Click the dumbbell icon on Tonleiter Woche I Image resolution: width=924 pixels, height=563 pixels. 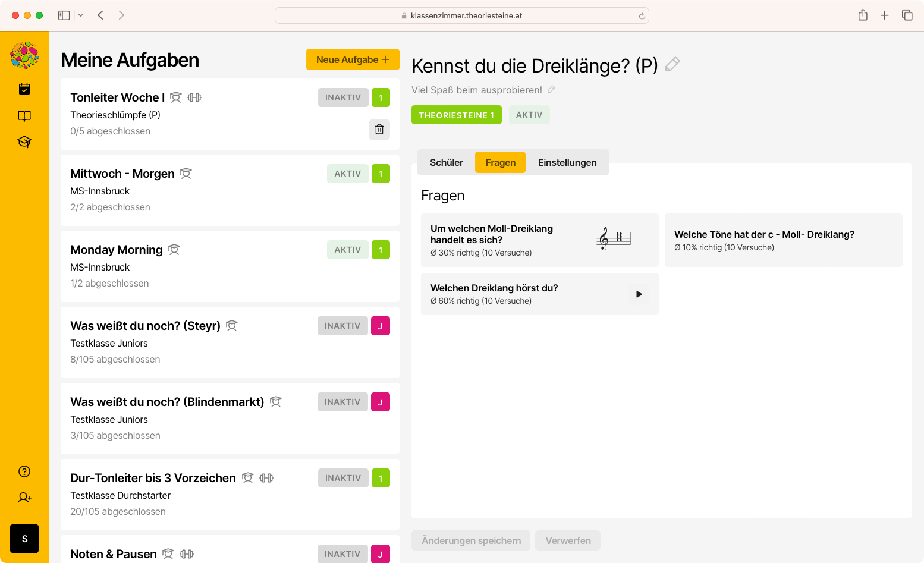pyautogui.click(x=194, y=97)
